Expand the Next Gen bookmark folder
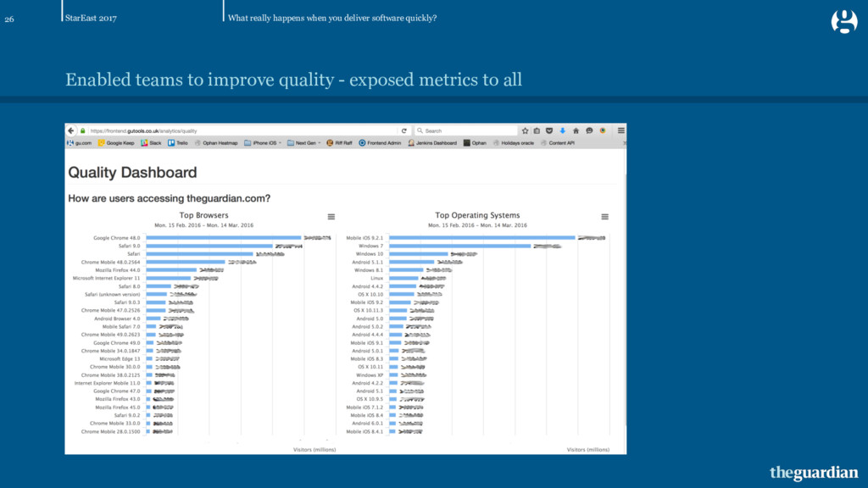The width and height of the screenshot is (868, 488). click(x=304, y=142)
